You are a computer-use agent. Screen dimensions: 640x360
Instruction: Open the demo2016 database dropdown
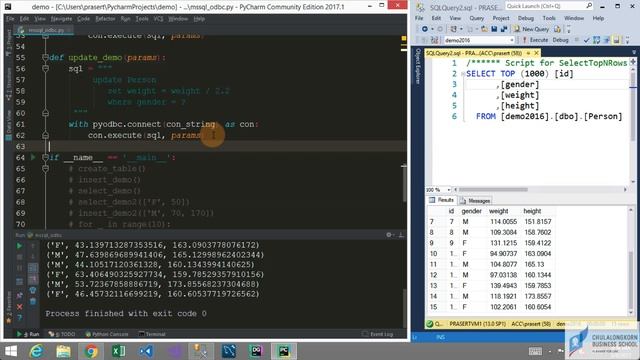[512, 40]
